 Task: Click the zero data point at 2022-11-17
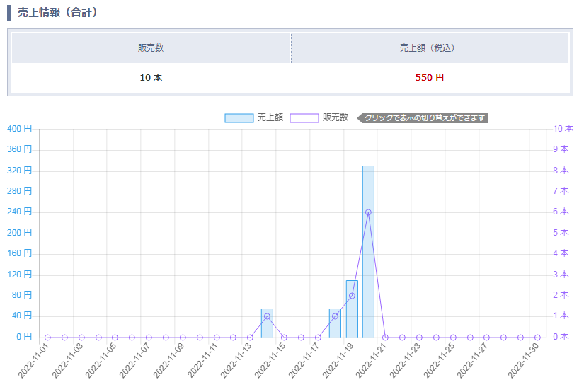318,338
